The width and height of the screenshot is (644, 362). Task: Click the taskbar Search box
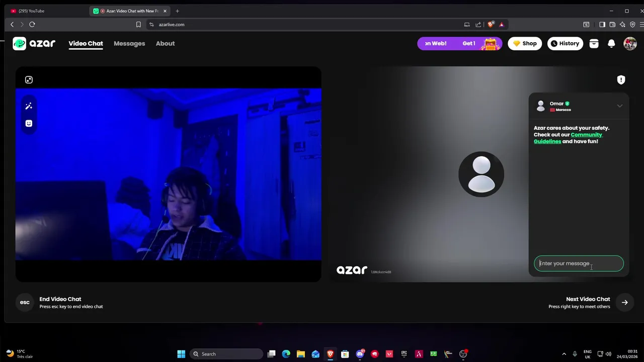click(x=227, y=354)
